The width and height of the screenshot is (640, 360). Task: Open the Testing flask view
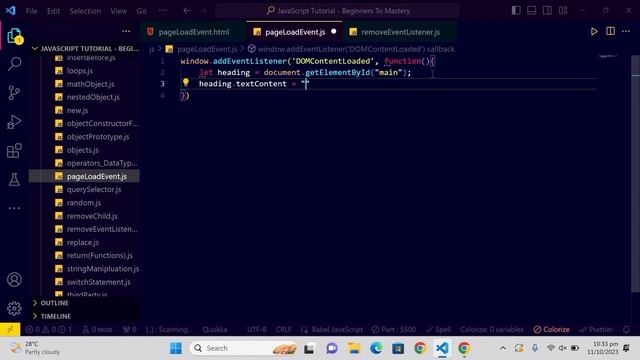[14, 179]
